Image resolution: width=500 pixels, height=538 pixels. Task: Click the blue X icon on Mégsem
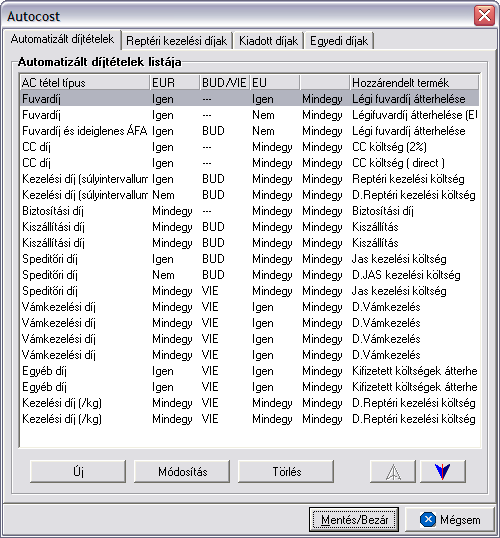428,519
